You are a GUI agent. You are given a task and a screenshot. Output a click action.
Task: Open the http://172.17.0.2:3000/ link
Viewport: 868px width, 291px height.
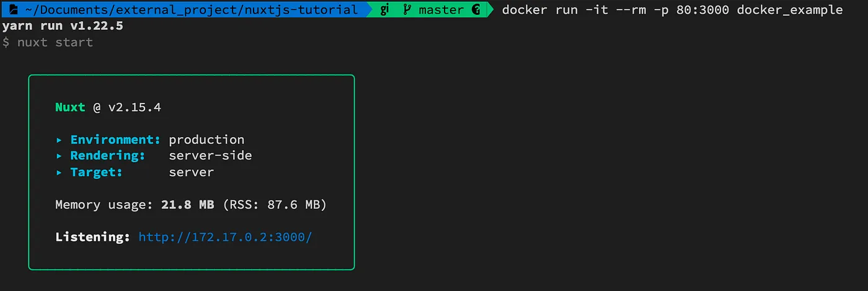pyautogui.click(x=225, y=237)
